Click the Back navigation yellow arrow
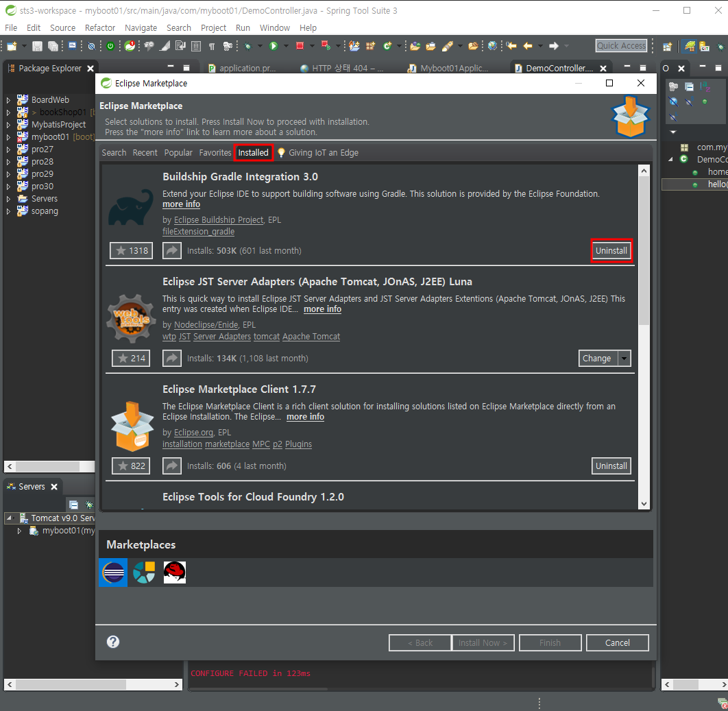 [528, 45]
